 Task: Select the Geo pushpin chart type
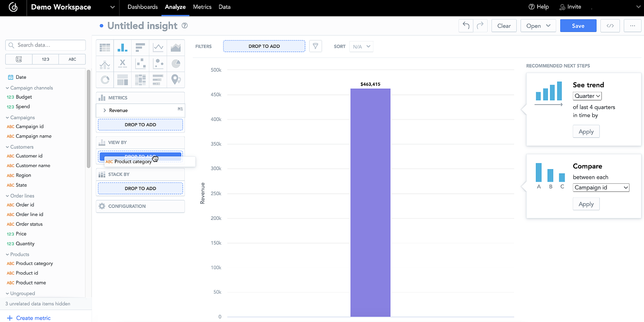click(176, 80)
